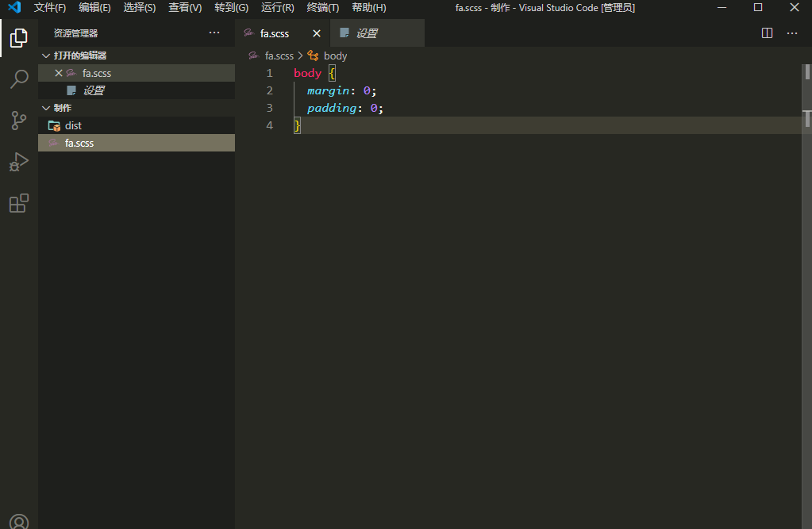Open the Explorer view in activity bar
The width and height of the screenshot is (812, 529).
[x=18, y=38]
